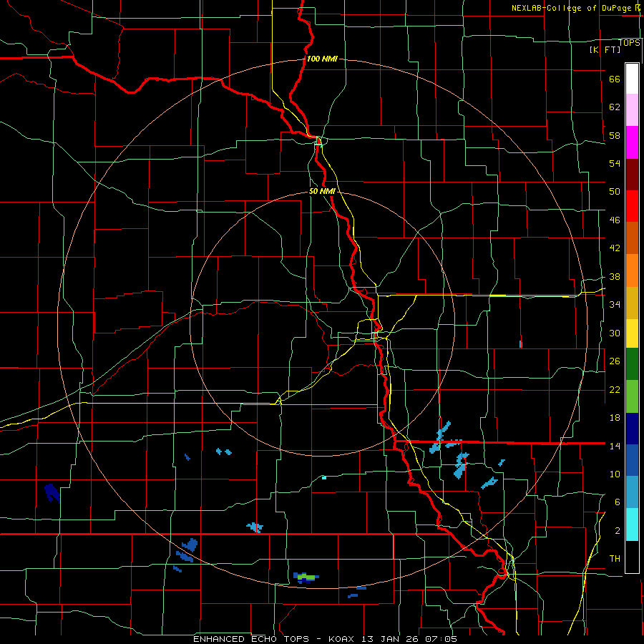Click the "50" legend value
Viewport: 644px width, 644px height.
(x=615, y=192)
